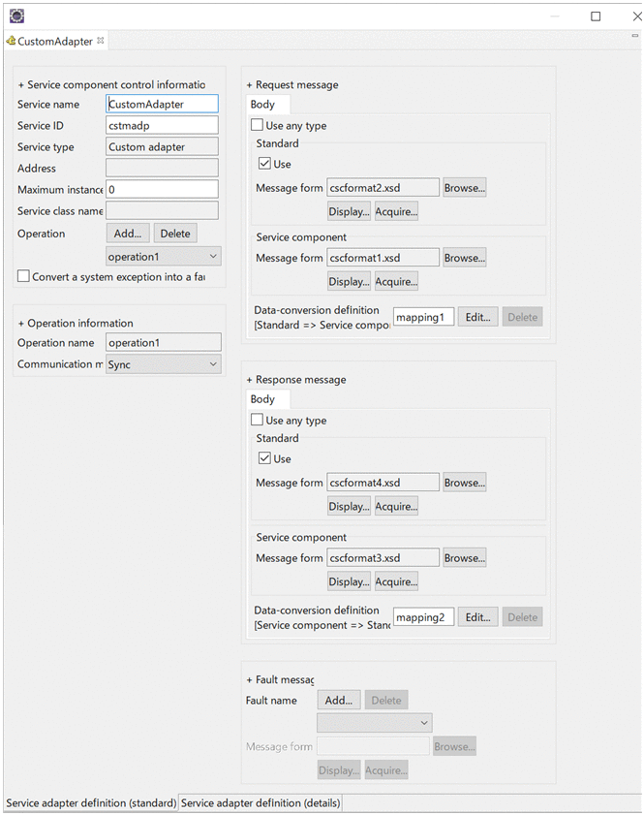644x815 pixels.
Task: Click into the Service name field
Action: [162, 104]
